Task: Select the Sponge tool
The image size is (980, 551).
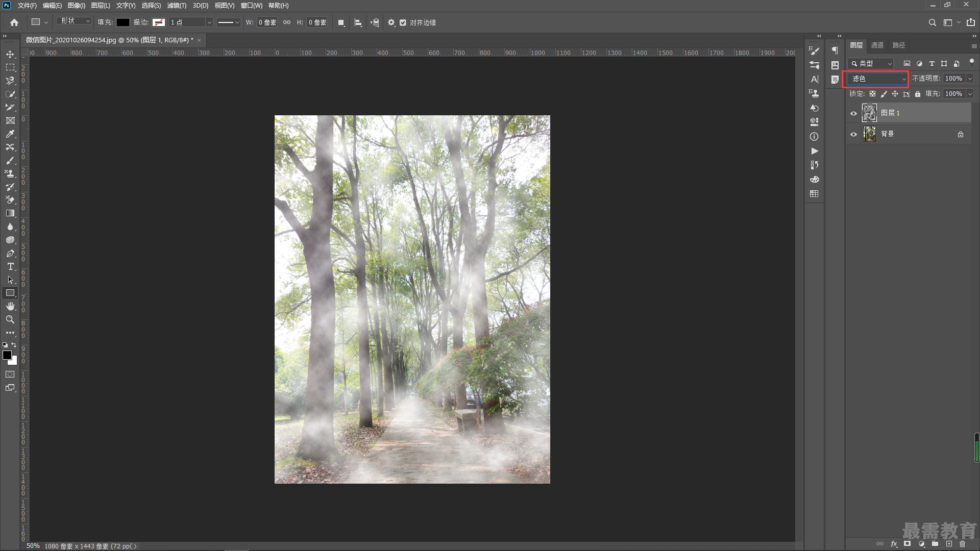Action: [x=10, y=240]
